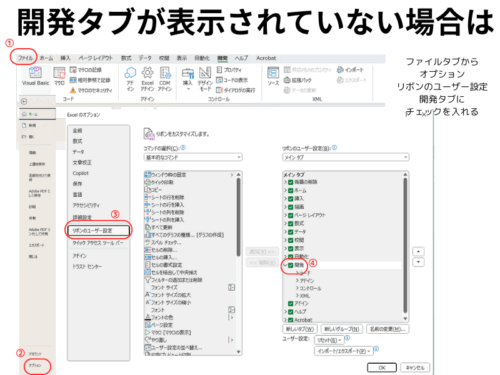Image resolution: width=500 pixels, height=375 pixels.
Task: Click the XML Source icon
Action: click(x=273, y=72)
